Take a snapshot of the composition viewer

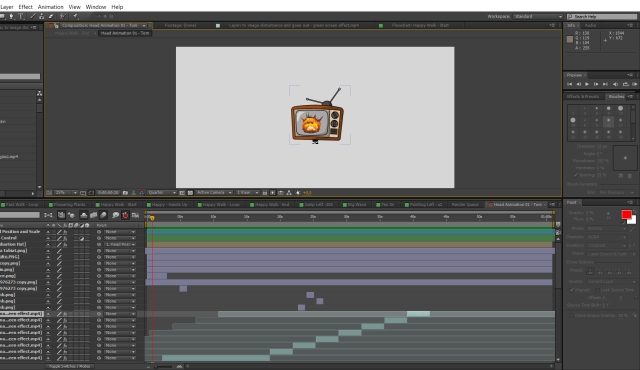(125, 193)
